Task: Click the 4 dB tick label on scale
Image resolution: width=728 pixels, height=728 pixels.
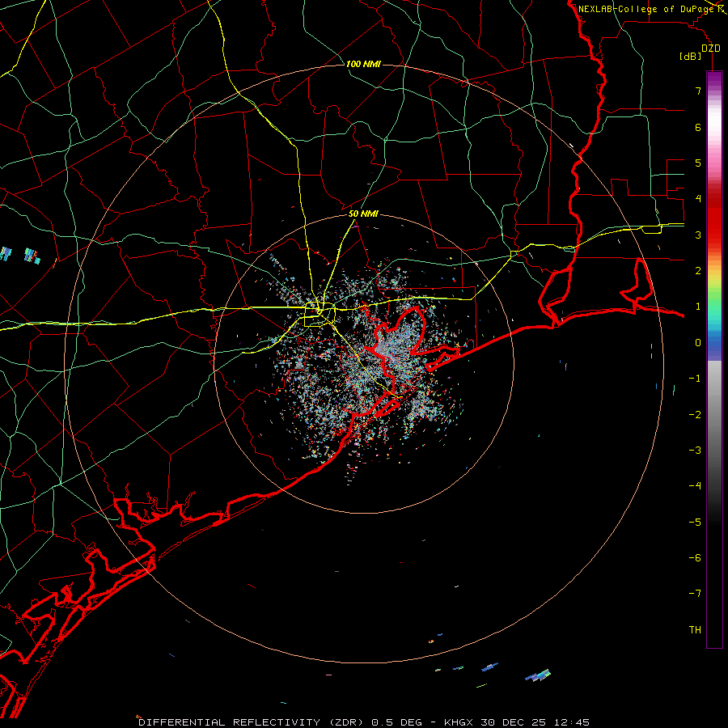Action: [698, 199]
